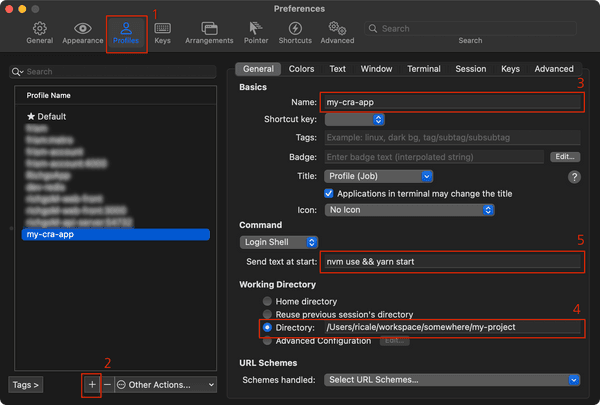
Task: Click the Tags > button
Action: click(x=26, y=385)
